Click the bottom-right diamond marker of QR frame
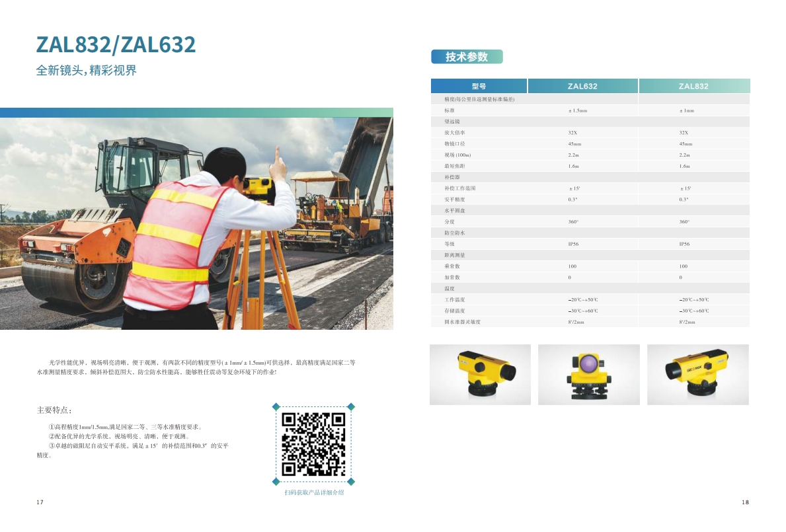The height and width of the screenshot is (532, 786). click(x=351, y=482)
